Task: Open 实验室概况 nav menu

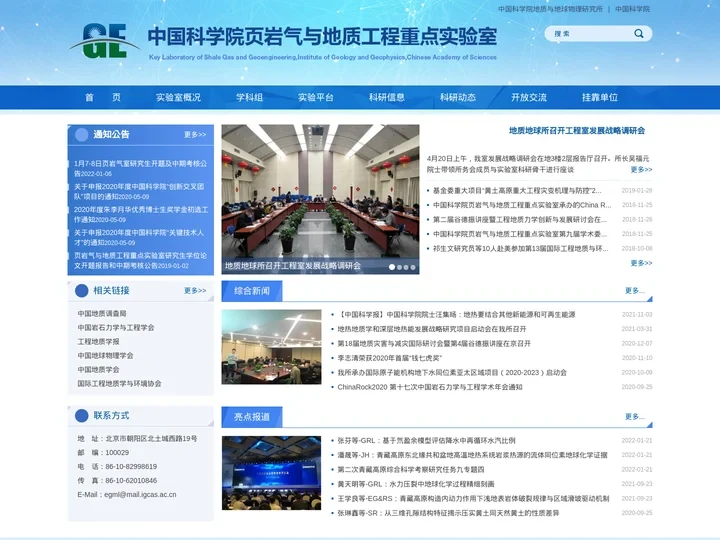Action: click(178, 97)
